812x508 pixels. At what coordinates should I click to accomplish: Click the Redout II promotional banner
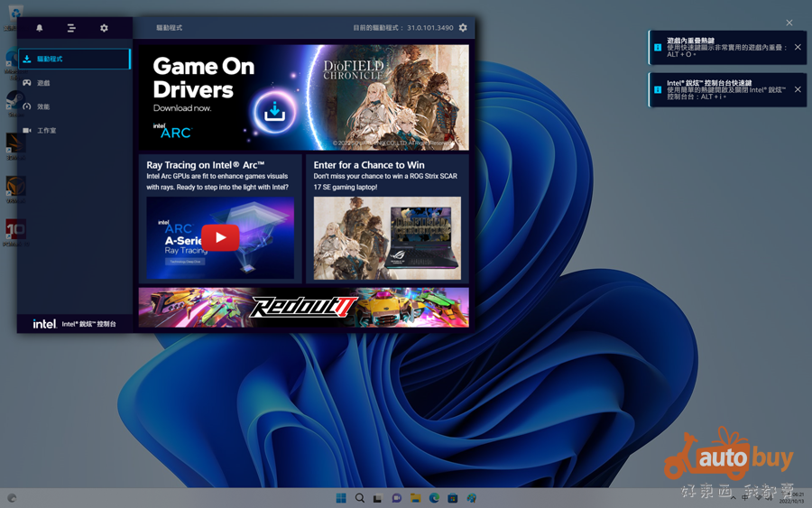click(303, 308)
